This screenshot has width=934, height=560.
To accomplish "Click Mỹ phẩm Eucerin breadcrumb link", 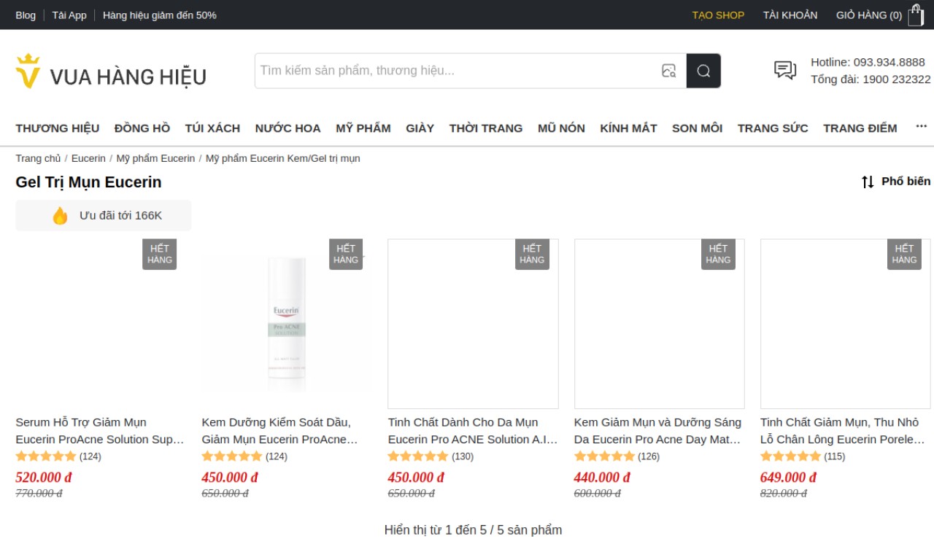I will tap(155, 158).
